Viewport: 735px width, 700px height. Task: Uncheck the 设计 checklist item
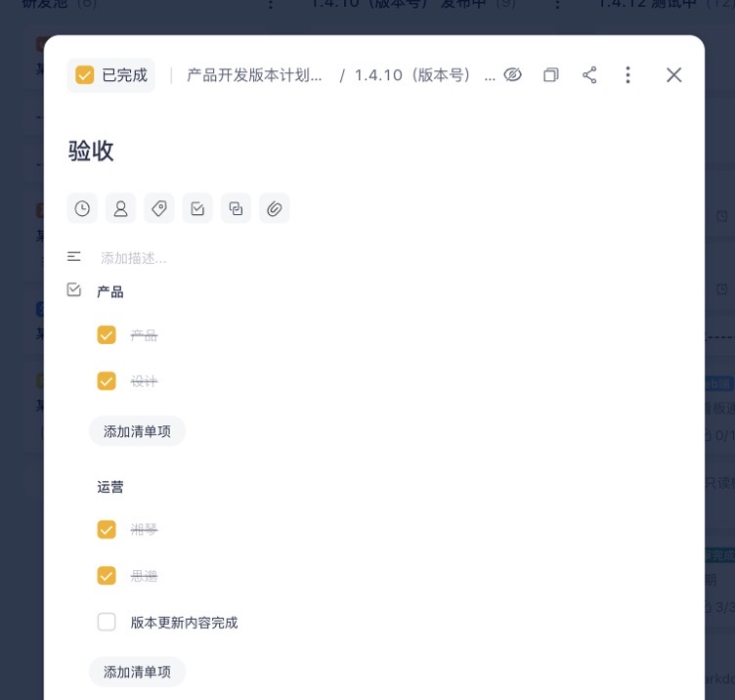tap(107, 380)
